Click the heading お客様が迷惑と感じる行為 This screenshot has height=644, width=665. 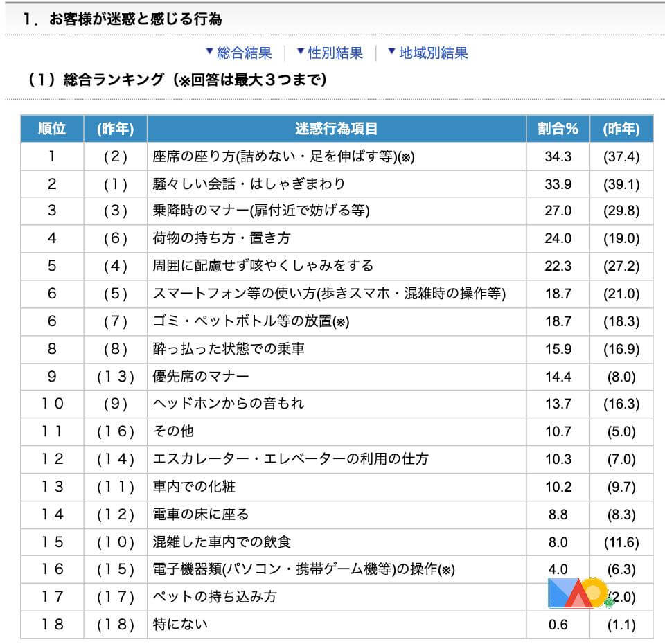click(135, 19)
